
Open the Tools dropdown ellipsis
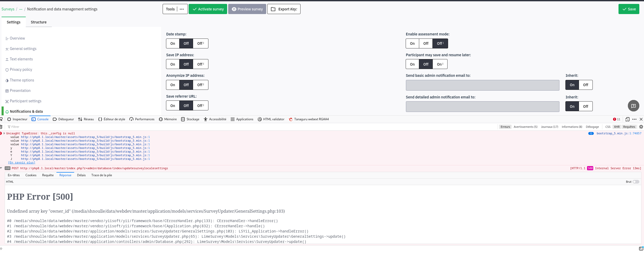[182, 9]
